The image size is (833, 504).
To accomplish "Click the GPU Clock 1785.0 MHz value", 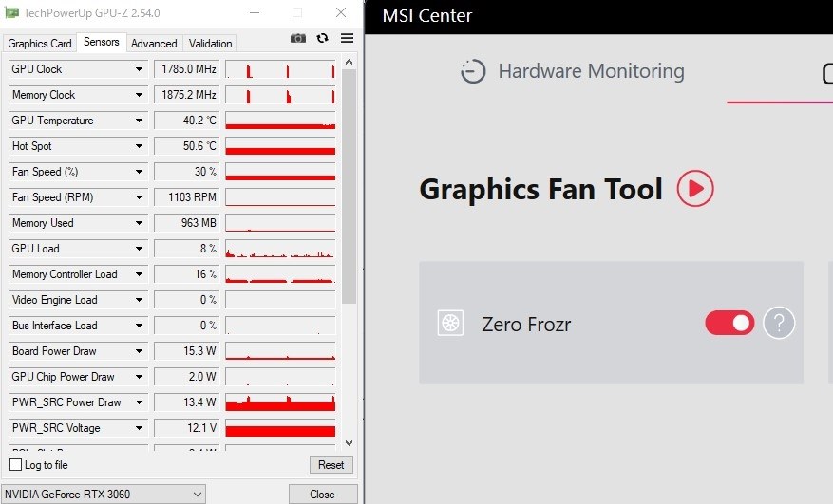I will point(186,69).
